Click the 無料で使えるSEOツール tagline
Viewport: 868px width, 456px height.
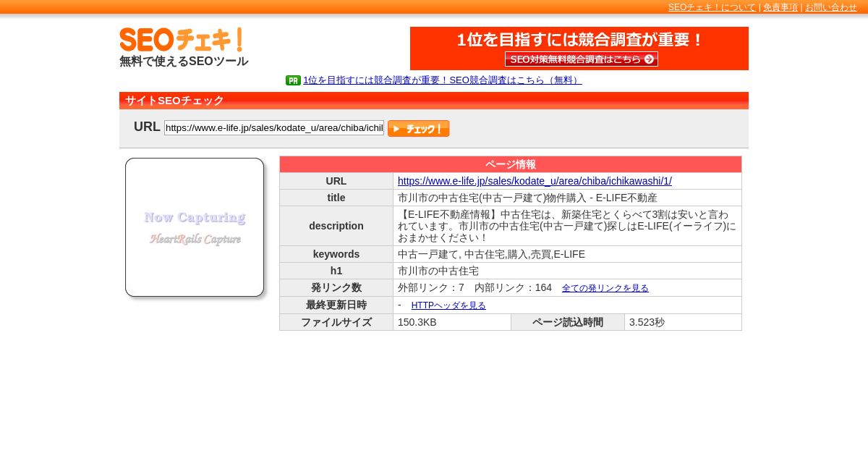click(x=184, y=62)
